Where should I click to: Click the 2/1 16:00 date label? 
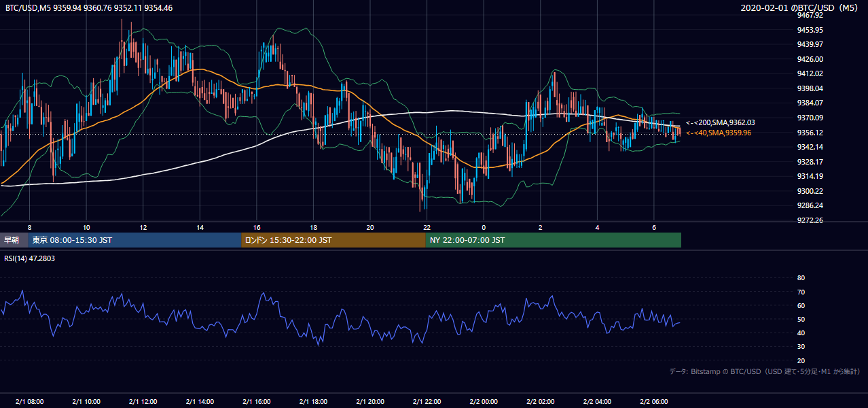(x=256, y=401)
